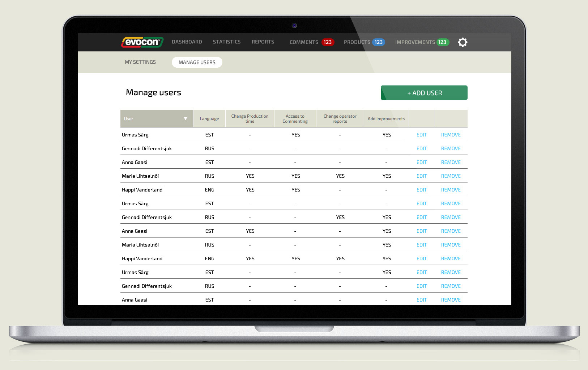Screen dimensions: 588x370
Task: Remove Happi Vanderland with all permissions YES
Action: [x=451, y=258]
